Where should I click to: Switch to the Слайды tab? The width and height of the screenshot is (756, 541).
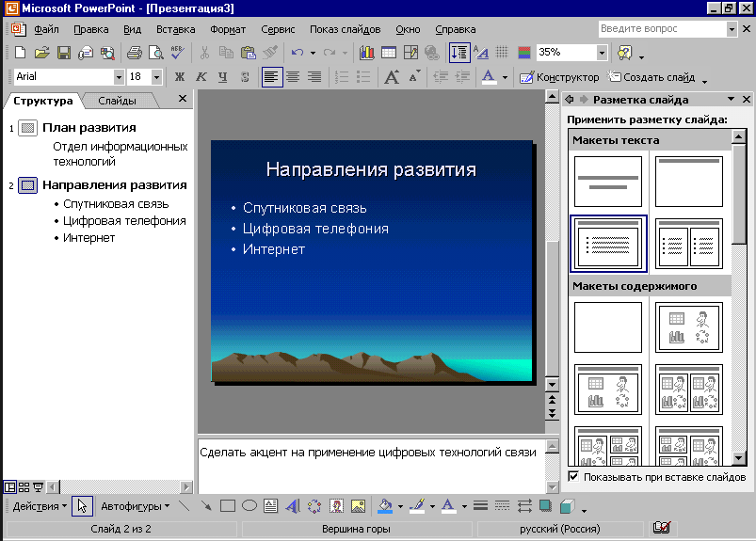[x=117, y=101]
